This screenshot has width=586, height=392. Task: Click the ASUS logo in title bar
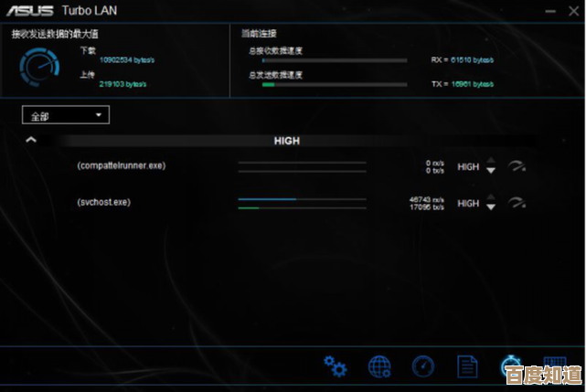pyautogui.click(x=27, y=11)
